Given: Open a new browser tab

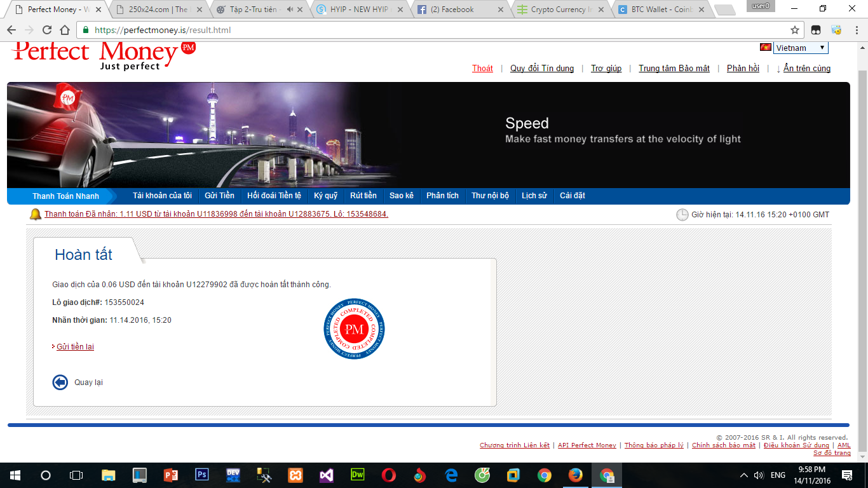Looking at the screenshot, I should 724,10.
